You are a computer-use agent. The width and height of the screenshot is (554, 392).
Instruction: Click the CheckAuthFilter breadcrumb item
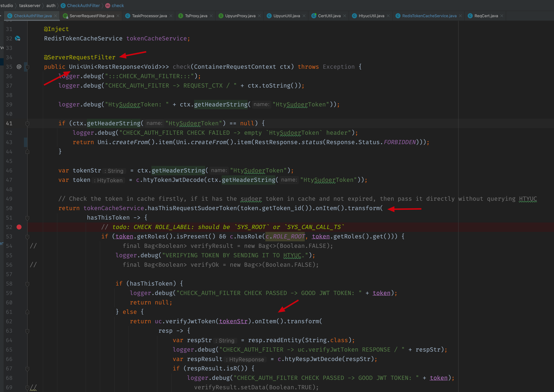[x=83, y=6]
